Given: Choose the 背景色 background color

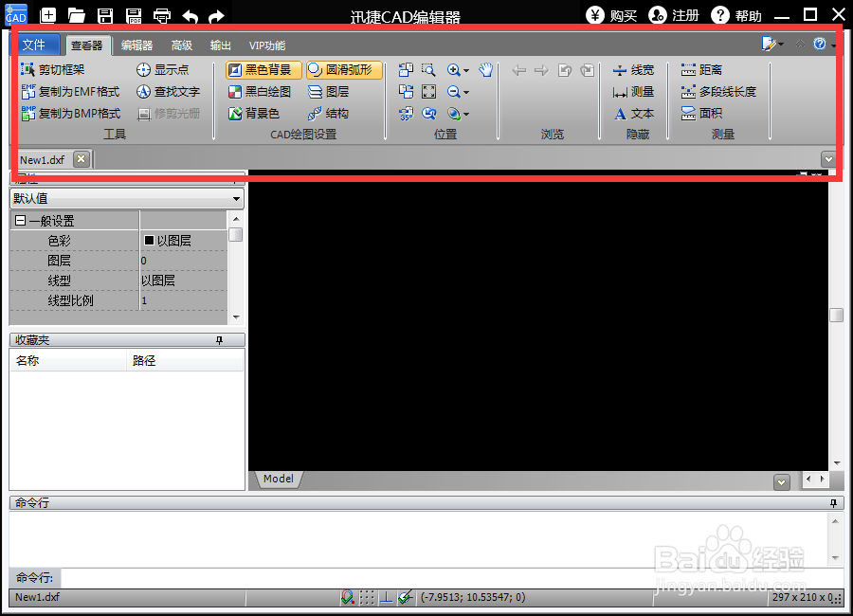Looking at the screenshot, I should 253,113.
